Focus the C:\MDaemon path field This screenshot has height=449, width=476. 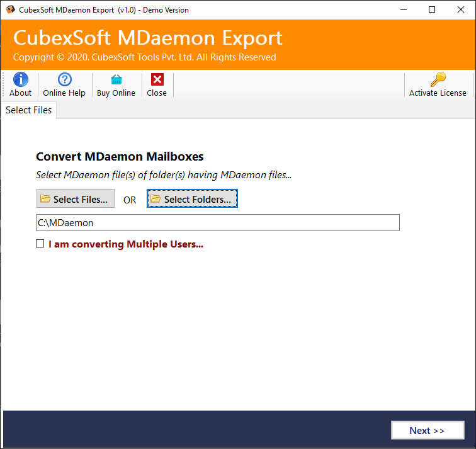pyautogui.click(x=217, y=222)
